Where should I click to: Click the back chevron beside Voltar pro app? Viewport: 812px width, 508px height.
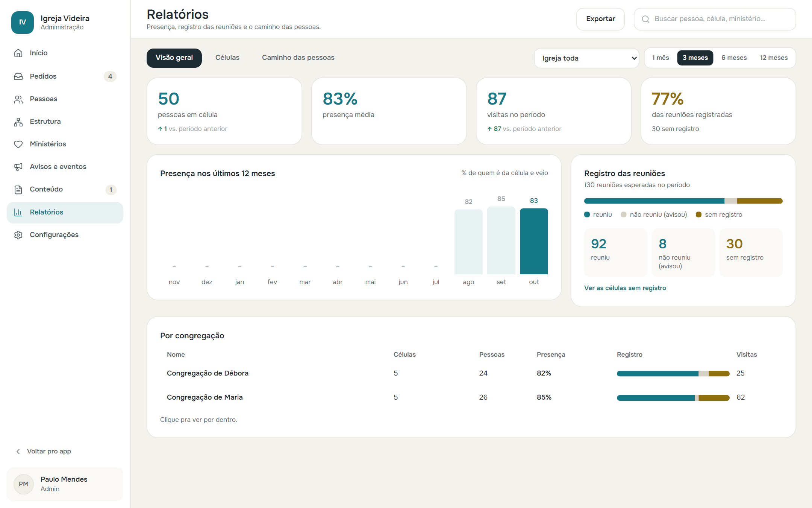(18, 451)
